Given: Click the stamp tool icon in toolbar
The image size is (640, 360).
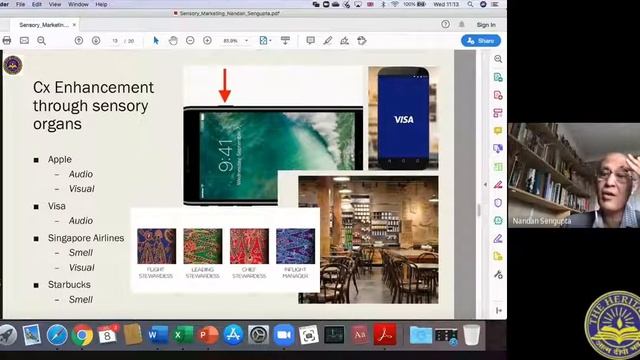Looking at the screenshot, I should (362, 40).
